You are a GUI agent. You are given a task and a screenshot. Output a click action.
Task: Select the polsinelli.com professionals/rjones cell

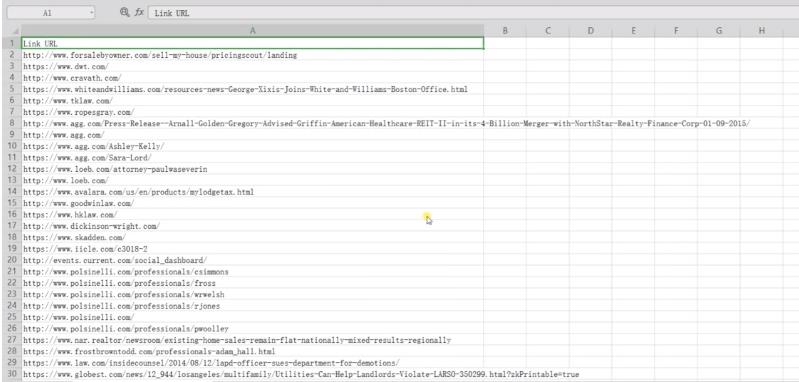coord(252,306)
